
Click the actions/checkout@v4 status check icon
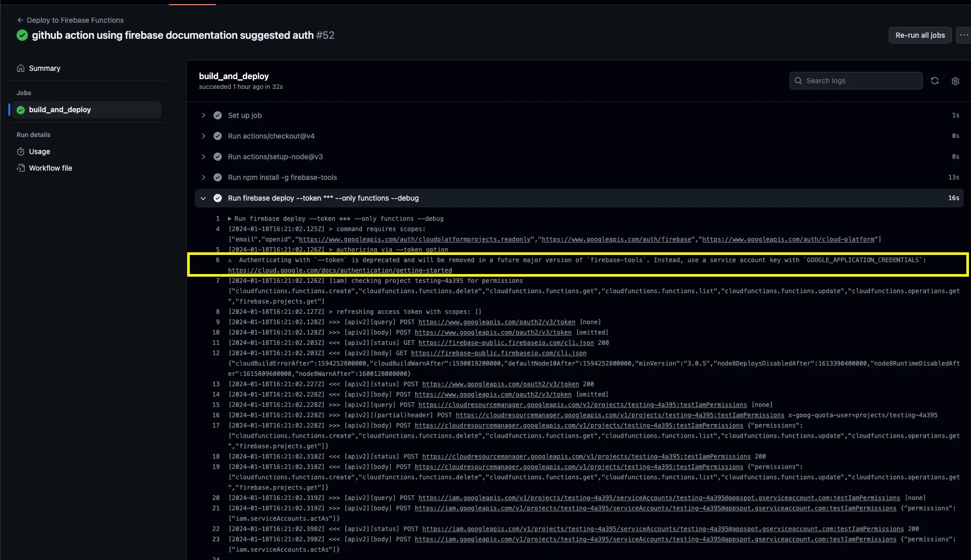(218, 136)
